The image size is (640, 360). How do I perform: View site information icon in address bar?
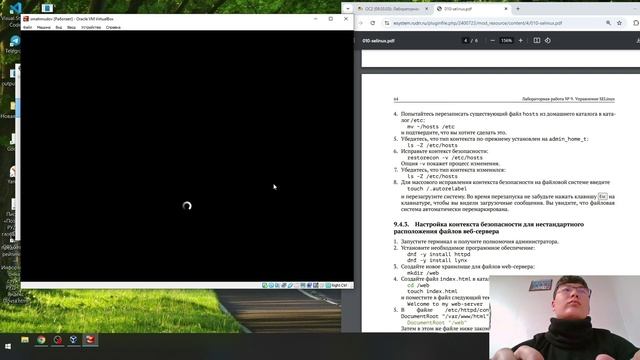[x=387, y=23]
